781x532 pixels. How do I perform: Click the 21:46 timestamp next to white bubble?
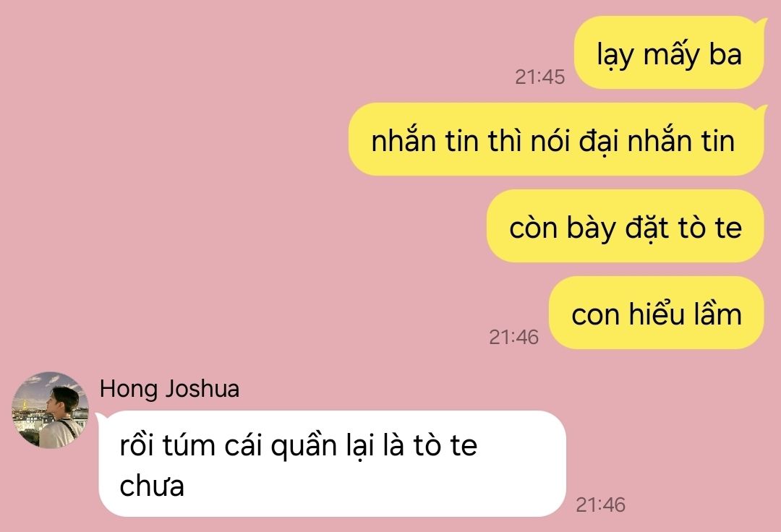coord(600,505)
